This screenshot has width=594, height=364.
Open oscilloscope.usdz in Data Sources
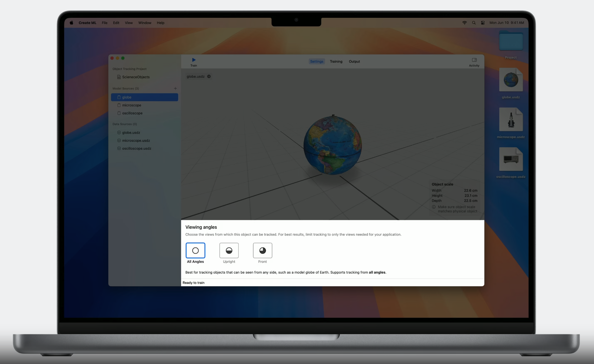click(144, 148)
